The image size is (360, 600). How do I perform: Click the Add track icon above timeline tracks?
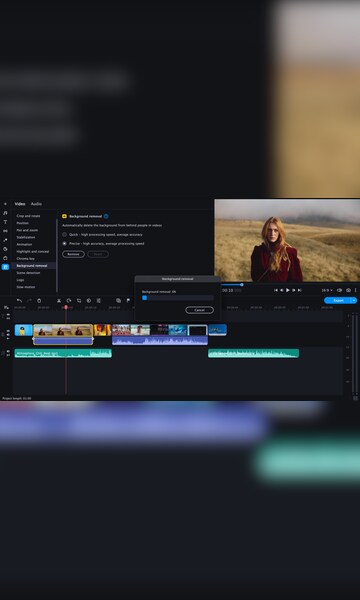tap(6, 307)
